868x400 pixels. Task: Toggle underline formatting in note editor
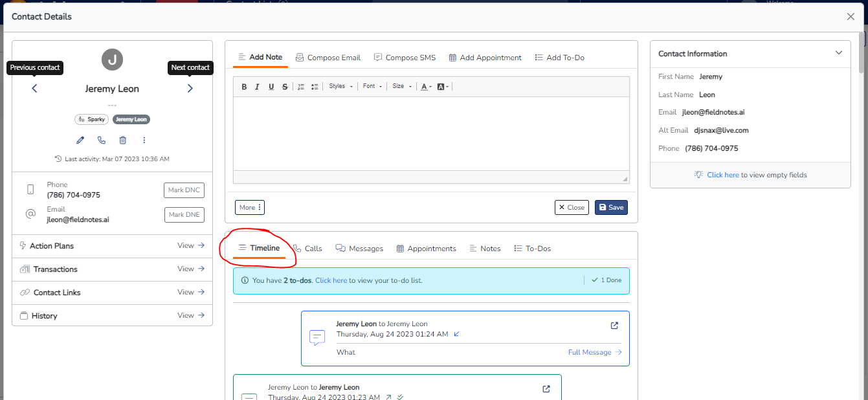point(271,87)
